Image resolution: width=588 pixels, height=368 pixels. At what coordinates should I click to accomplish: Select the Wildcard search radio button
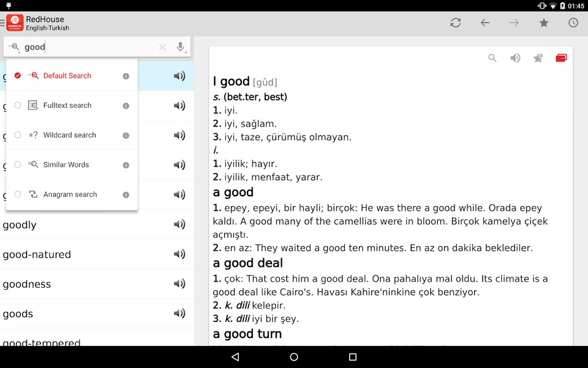click(x=18, y=135)
